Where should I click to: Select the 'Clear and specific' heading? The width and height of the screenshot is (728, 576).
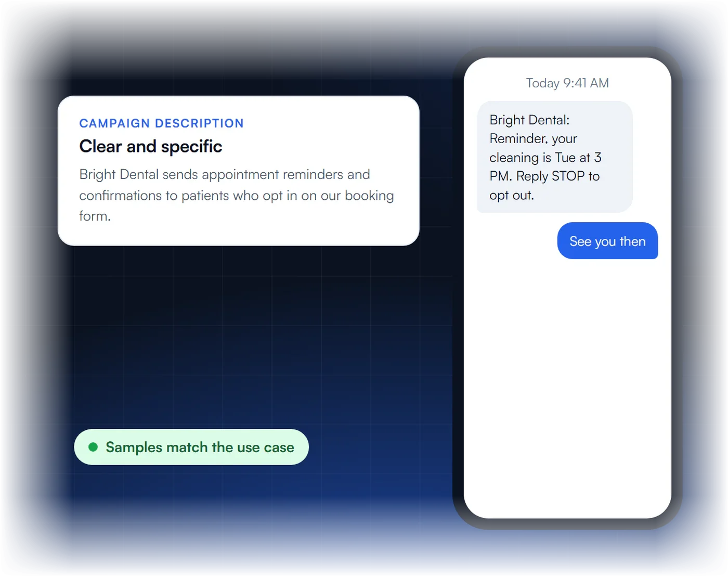point(151,147)
